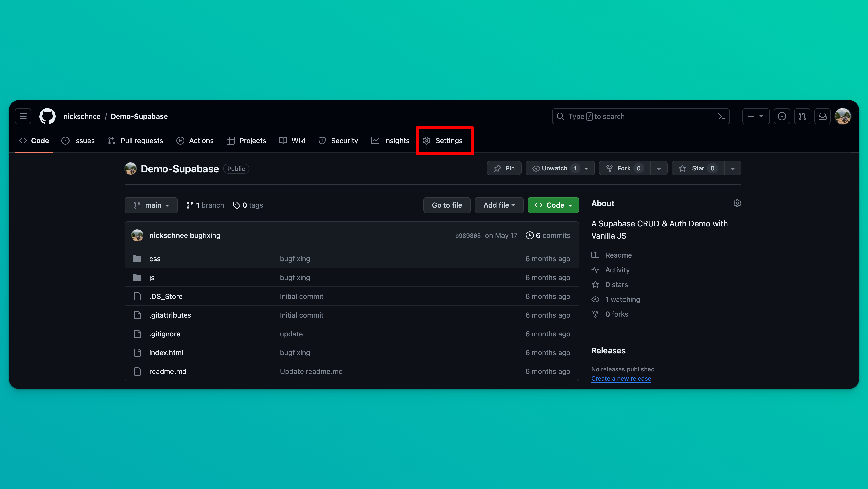Open the create new plus dropdown

pyautogui.click(x=756, y=116)
